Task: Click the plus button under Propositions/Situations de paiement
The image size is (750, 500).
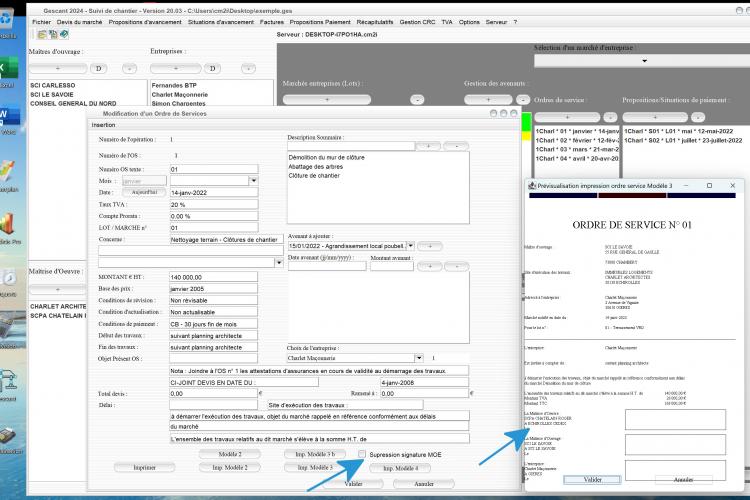Action: tap(655, 117)
